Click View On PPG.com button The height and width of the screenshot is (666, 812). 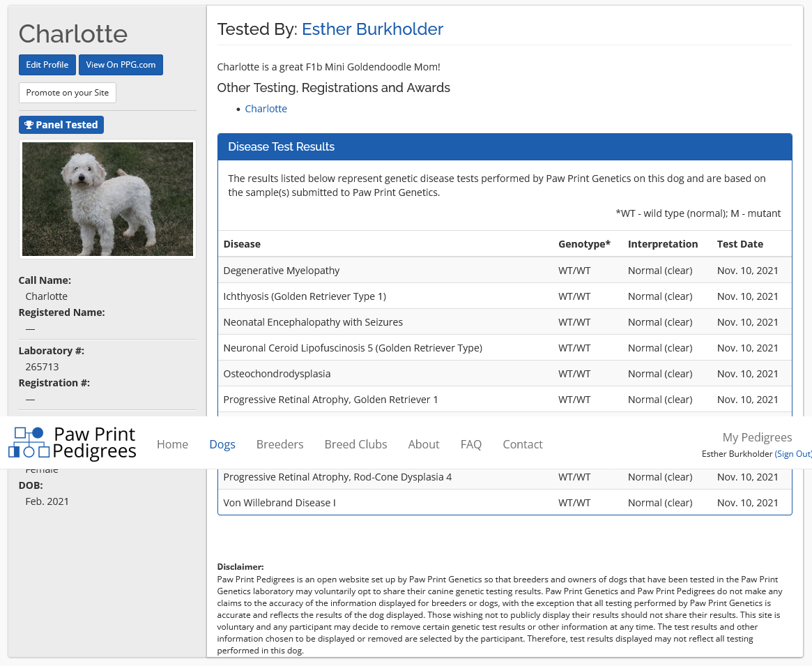121,65
